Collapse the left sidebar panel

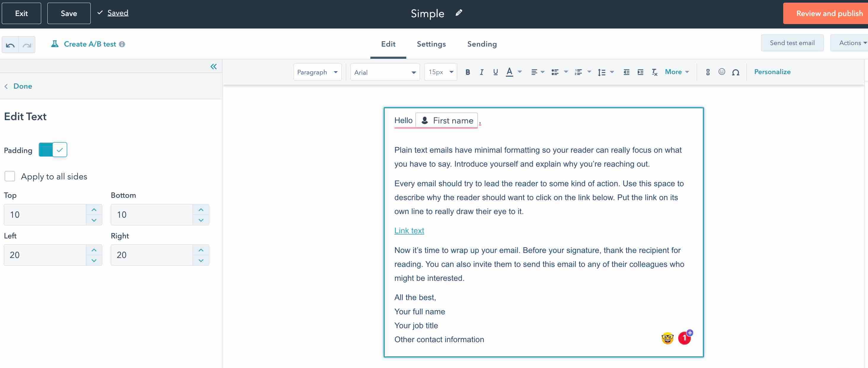pos(213,66)
